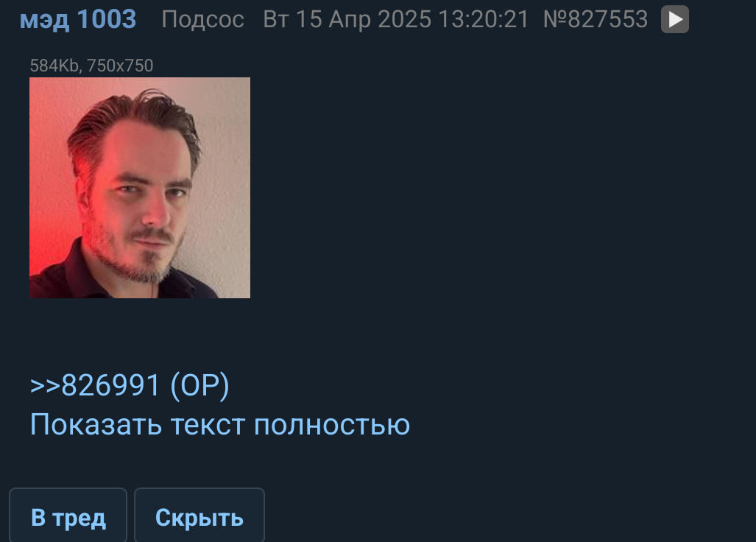Image resolution: width=756 pixels, height=542 pixels.
Task: Click the post number №827553
Action: click(x=596, y=20)
